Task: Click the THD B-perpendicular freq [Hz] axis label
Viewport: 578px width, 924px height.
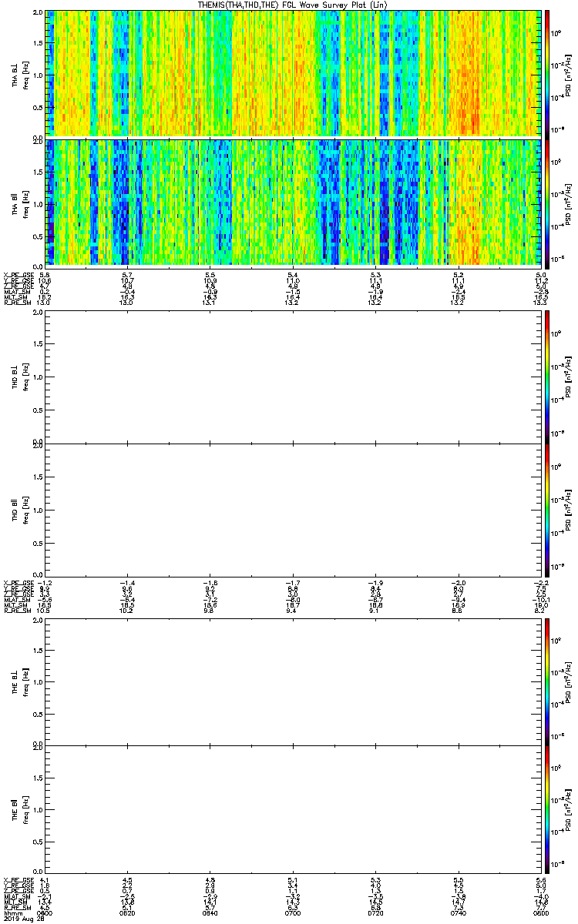Action: [x=25, y=376]
